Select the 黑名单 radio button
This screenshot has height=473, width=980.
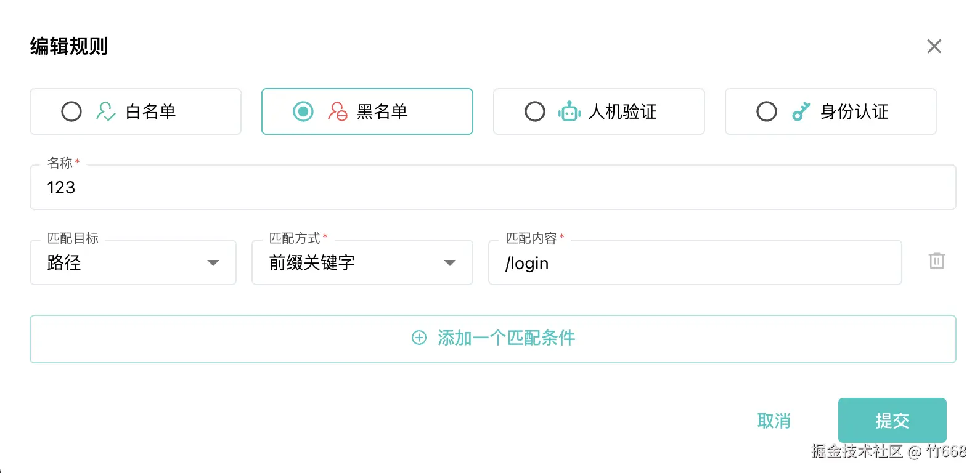point(303,111)
